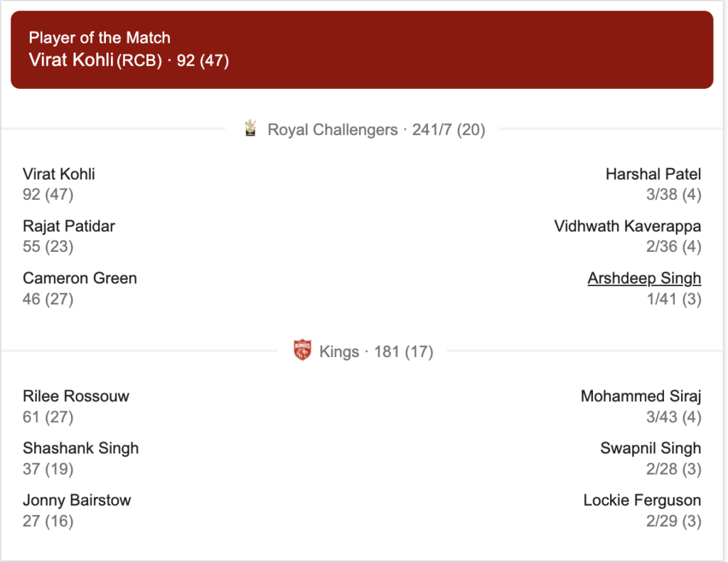Click Rilee Rossouw's 61 (27) score
Image resolution: width=728 pixels, height=562 pixels.
[48, 417]
